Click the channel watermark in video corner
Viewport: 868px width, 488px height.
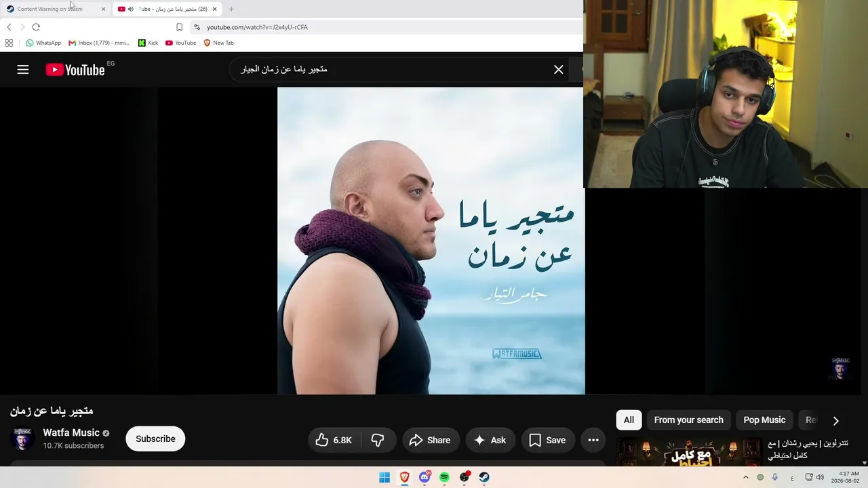click(x=840, y=368)
